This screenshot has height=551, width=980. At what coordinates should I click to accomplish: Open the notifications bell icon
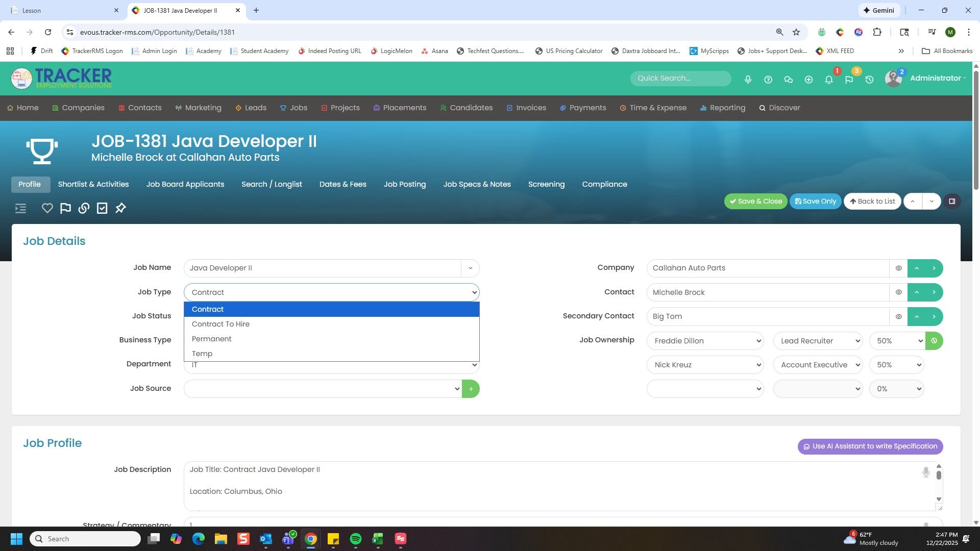pyautogui.click(x=829, y=80)
